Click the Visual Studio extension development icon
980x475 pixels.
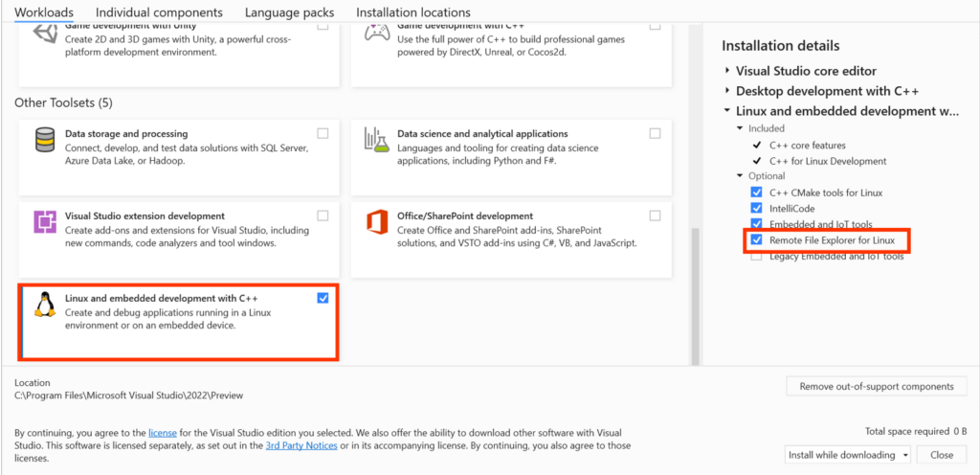click(45, 222)
